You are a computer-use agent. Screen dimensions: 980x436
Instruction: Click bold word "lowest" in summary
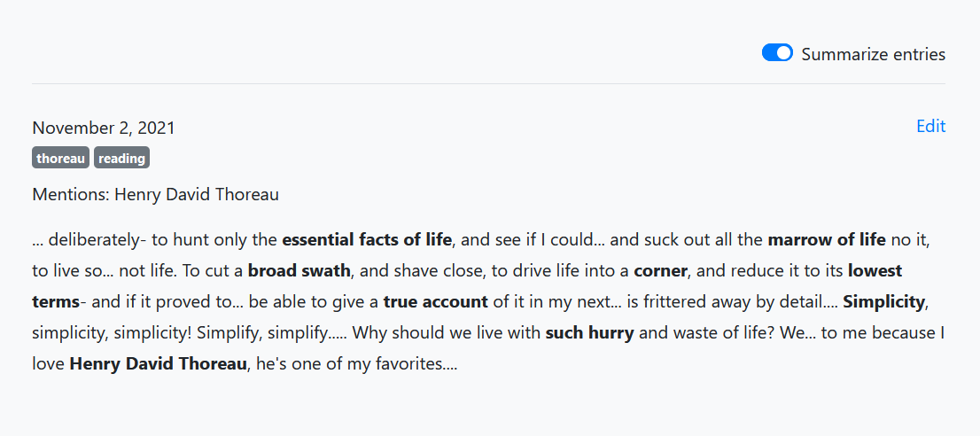875,270
